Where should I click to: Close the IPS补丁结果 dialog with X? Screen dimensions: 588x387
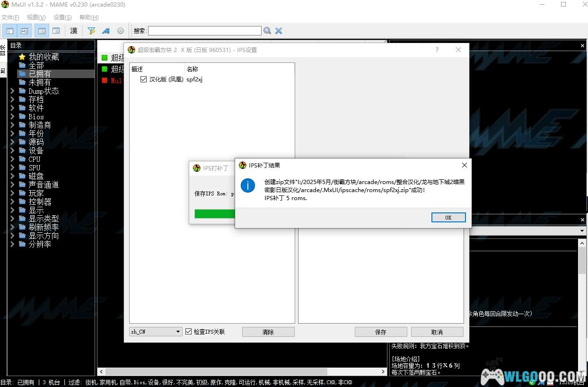464,165
